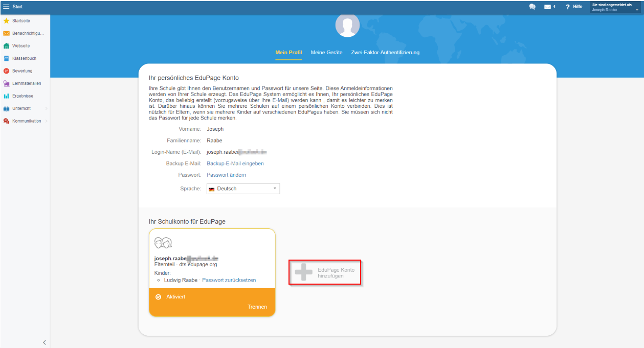Select the Mein Profil tab

click(288, 53)
